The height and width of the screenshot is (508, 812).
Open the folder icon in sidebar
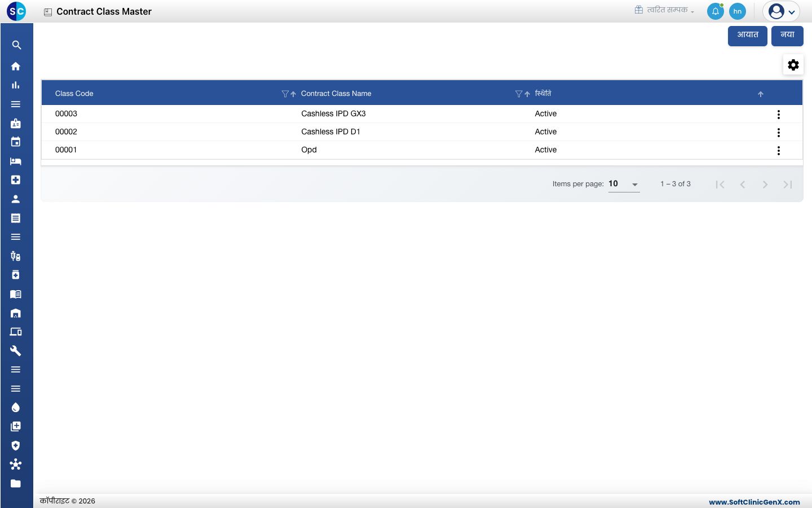click(x=16, y=484)
